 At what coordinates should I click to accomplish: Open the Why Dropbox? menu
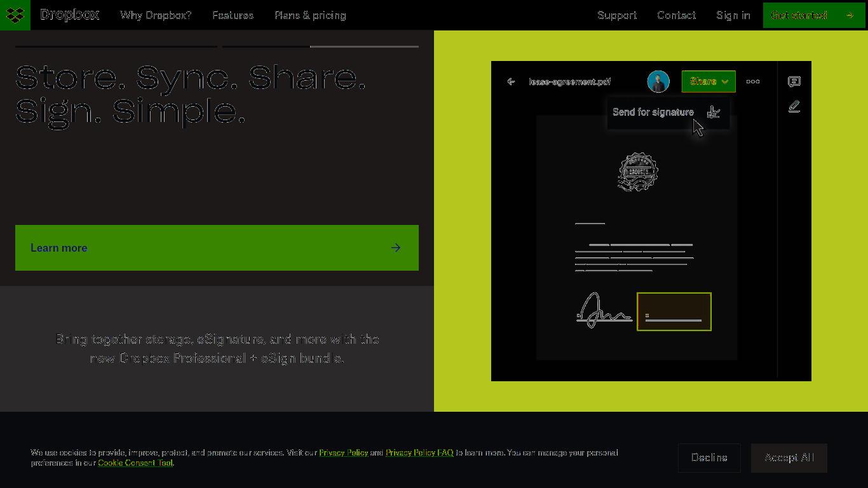pos(156,15)
